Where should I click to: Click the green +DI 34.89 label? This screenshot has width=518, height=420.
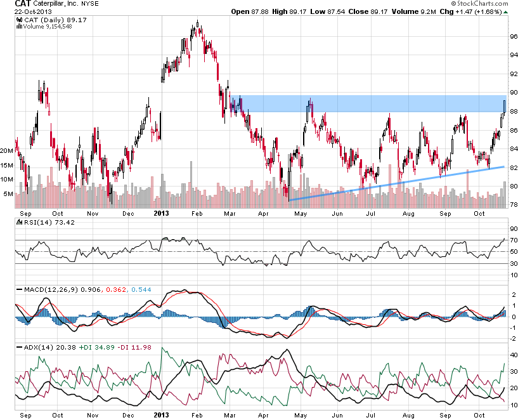coord(97,347)
